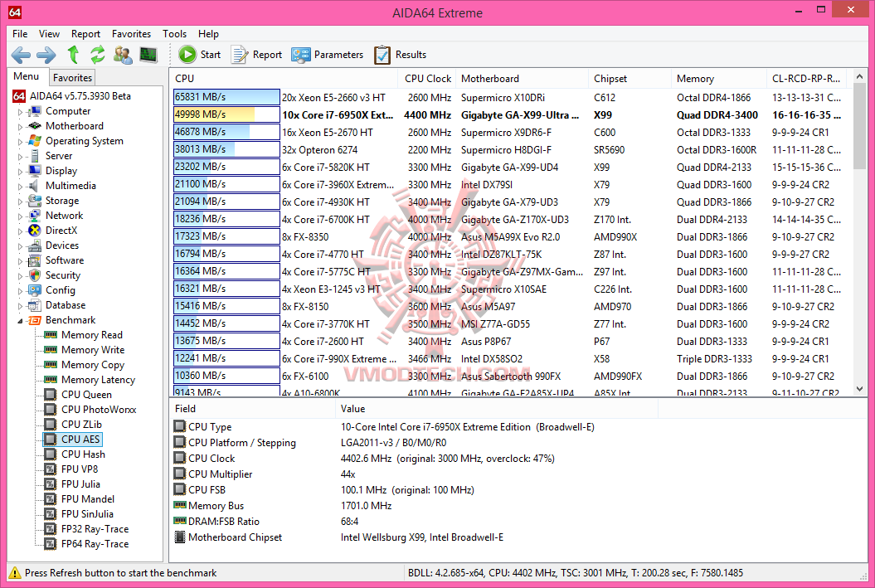
Task: Collapse the Benchmark tree node
Action: pyautogui.click(x=21, y=321)
